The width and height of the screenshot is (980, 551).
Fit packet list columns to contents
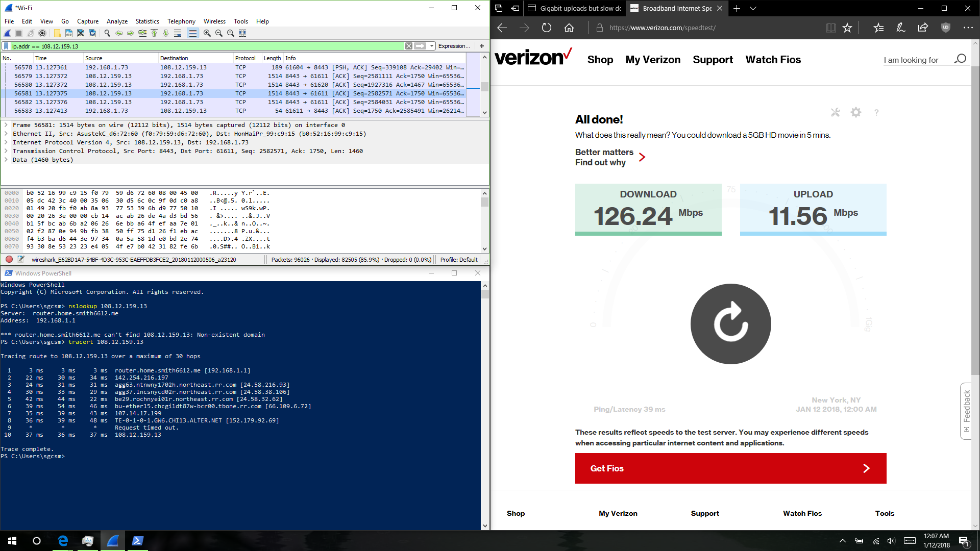[x=242, y=33]
